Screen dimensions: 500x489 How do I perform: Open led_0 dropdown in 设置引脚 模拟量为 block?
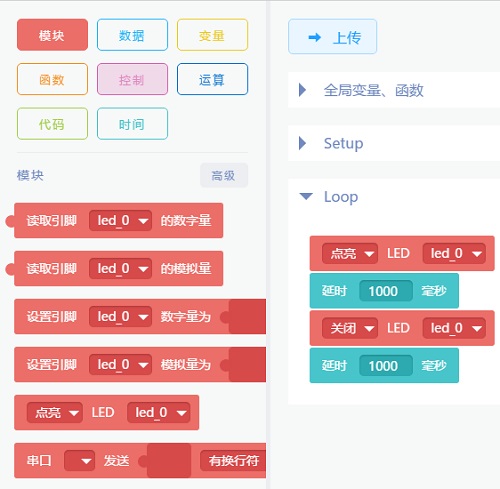[x=120, y=364]
